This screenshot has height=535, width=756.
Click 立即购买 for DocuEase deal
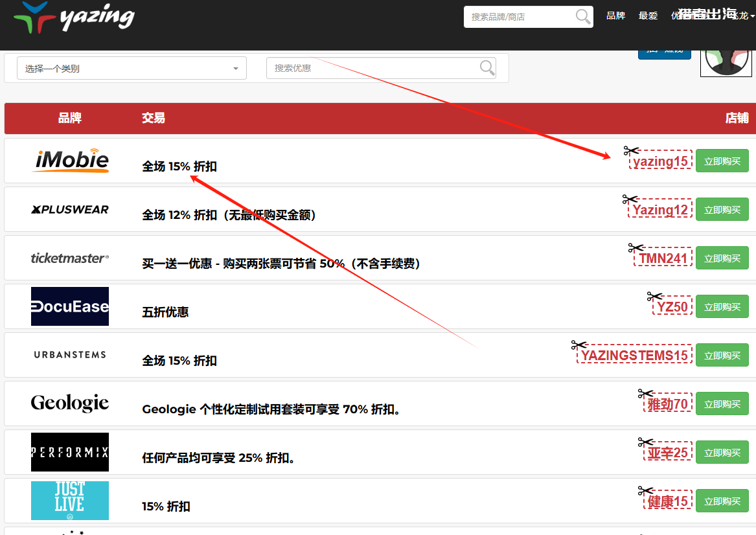pos(722,307)
